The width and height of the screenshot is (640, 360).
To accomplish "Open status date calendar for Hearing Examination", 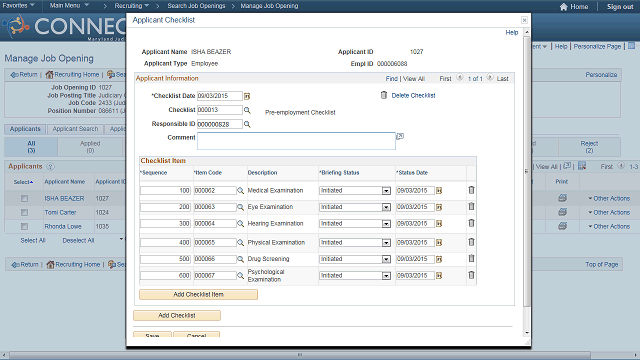I will 439,224.
